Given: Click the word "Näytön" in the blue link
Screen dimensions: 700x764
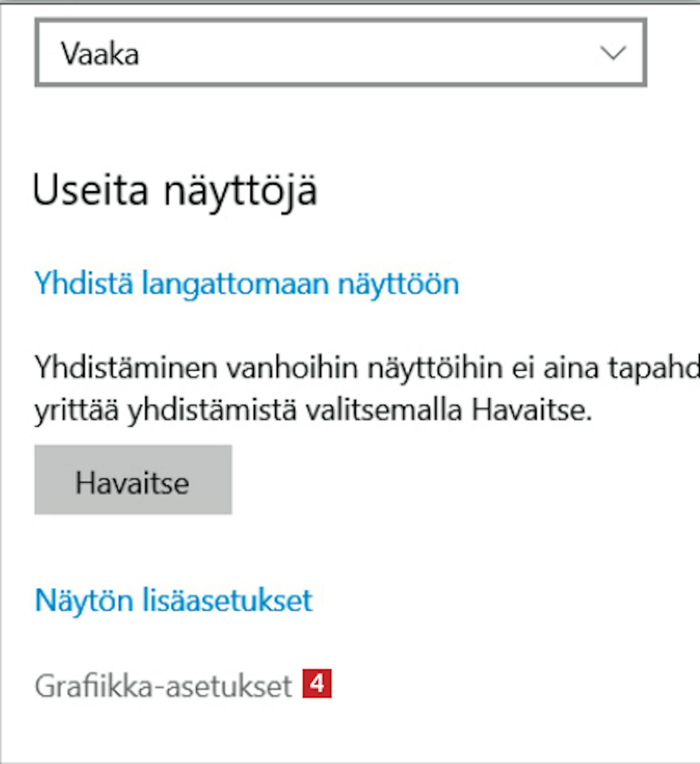Looking at the screenshot, I should pyautogui.click(x=84, y=600).
